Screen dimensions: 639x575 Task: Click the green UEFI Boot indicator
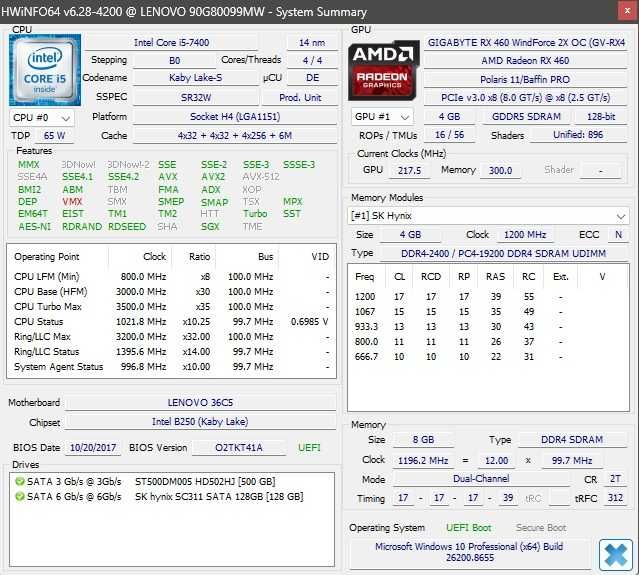point(469,528)
